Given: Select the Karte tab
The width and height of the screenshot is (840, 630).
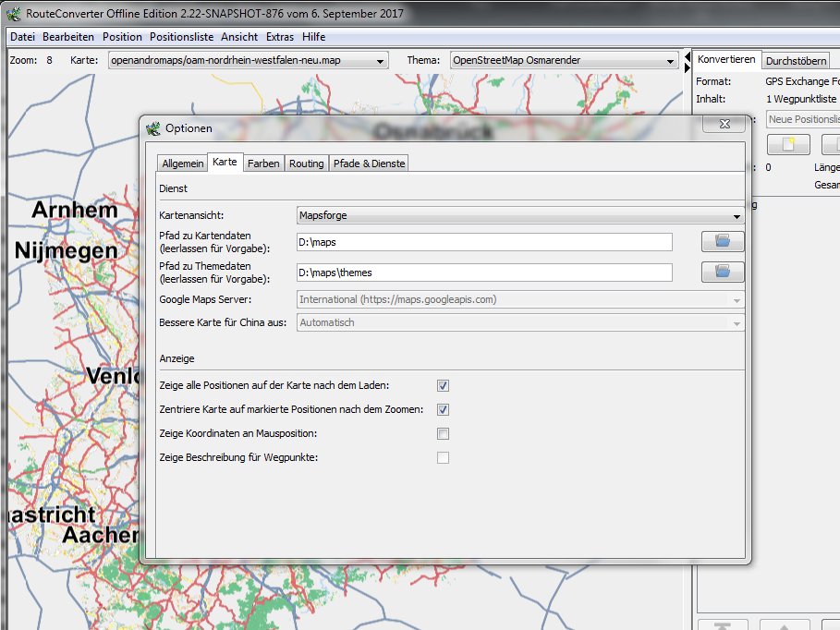Looking at the screenshot, I should 225,162.
